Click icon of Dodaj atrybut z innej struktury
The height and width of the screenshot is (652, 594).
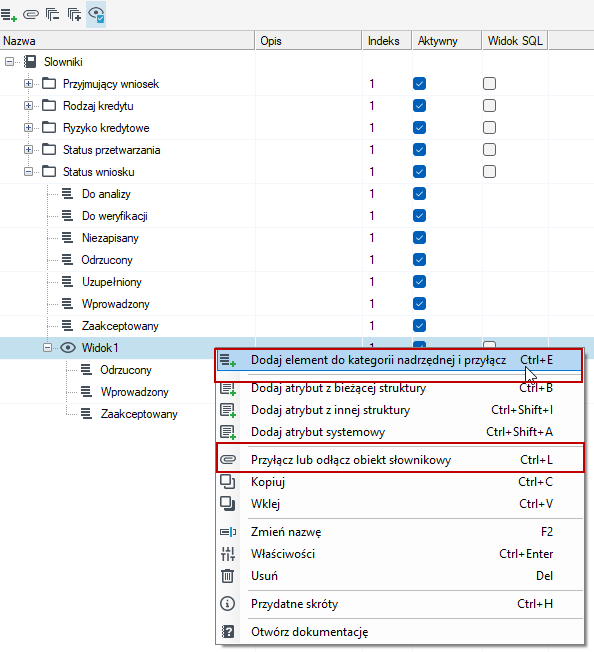[x=228, y=410]
